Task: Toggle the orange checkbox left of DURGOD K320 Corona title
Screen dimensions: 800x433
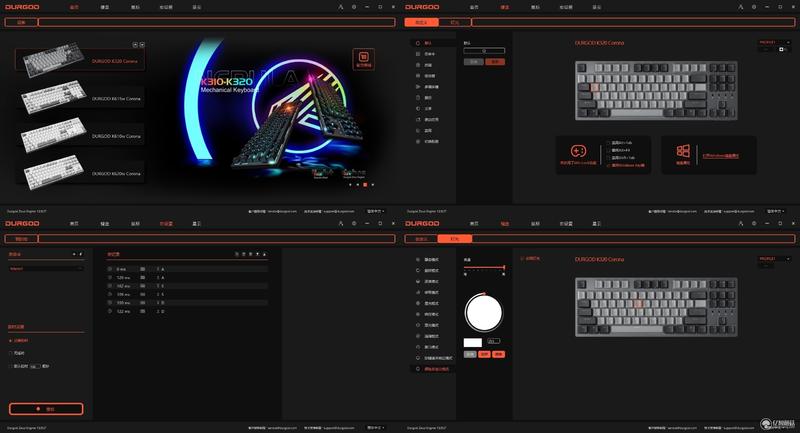Action: (x=522, y=259)
